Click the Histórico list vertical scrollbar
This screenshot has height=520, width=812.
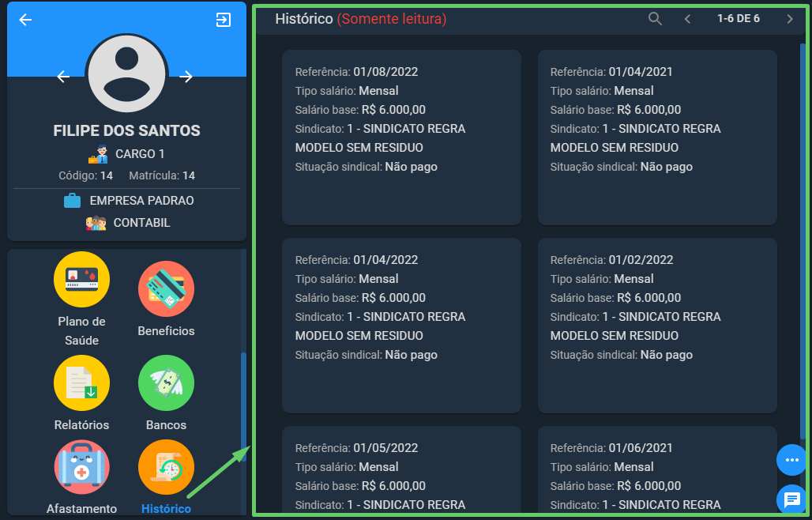click(803, 241)
